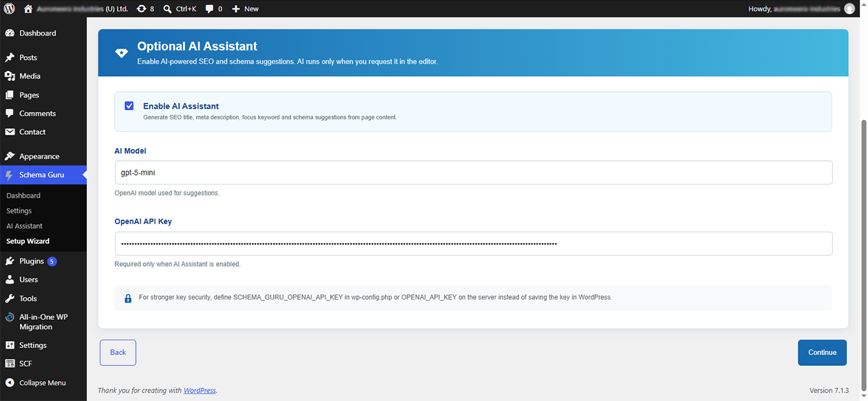Click the diamond icon in header banner
Viewport: 868px width, 401px height.
121,53
